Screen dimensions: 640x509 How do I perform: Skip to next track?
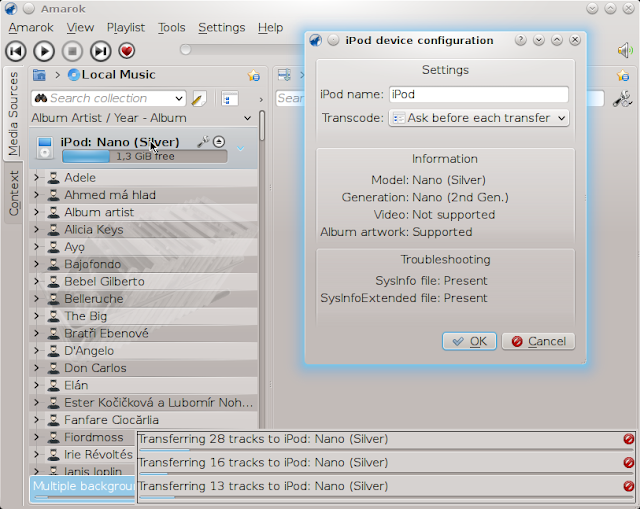[x=100, y=51]
